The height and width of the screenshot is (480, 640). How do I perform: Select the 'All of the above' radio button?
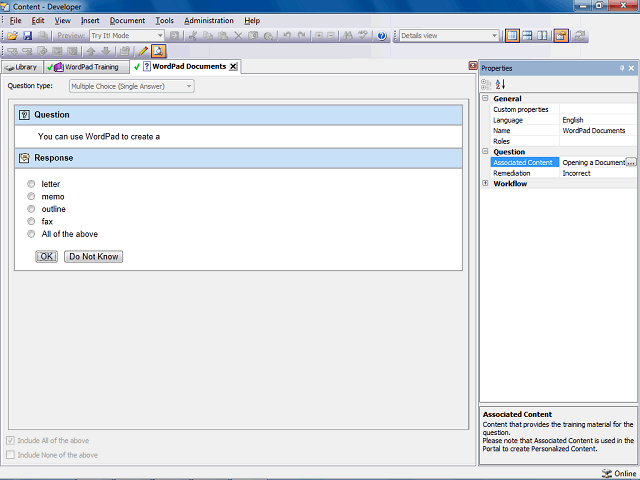click(x=31, y=234)
